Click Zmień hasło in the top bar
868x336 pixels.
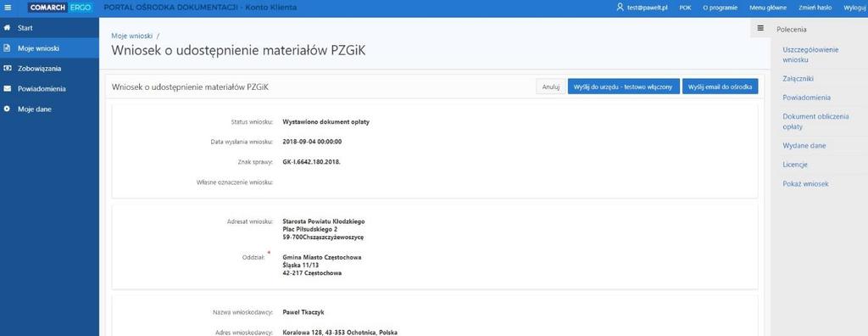click(x=815, y=8)
